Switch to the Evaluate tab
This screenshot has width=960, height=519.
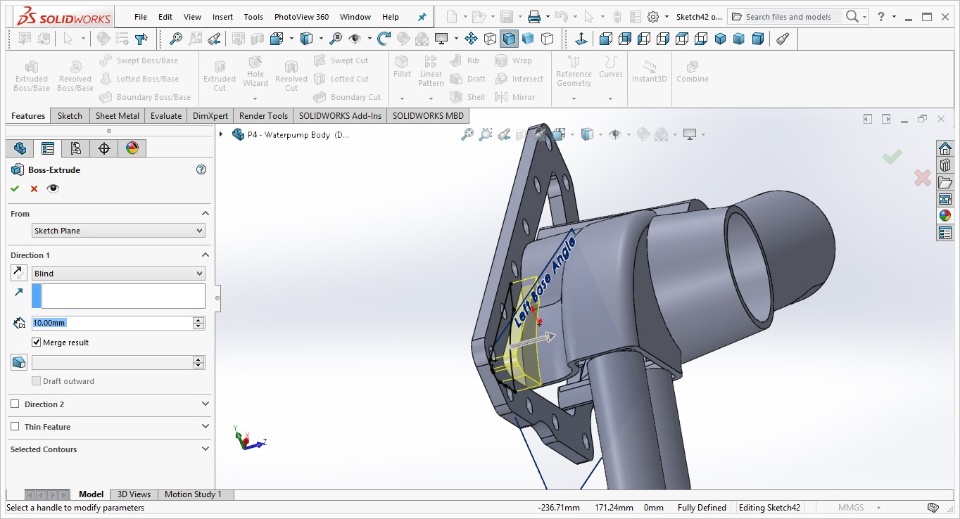coord(166,116)
